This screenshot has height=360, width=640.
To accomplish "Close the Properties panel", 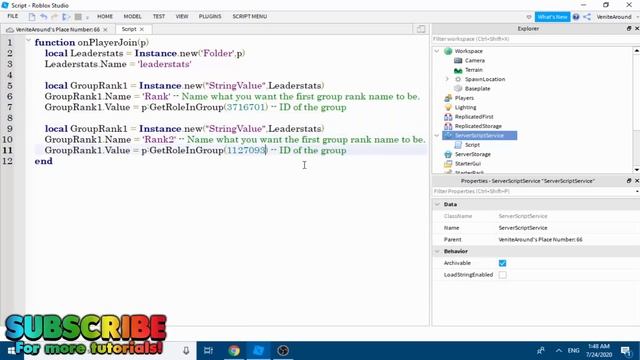I will [x=637, y=180].
